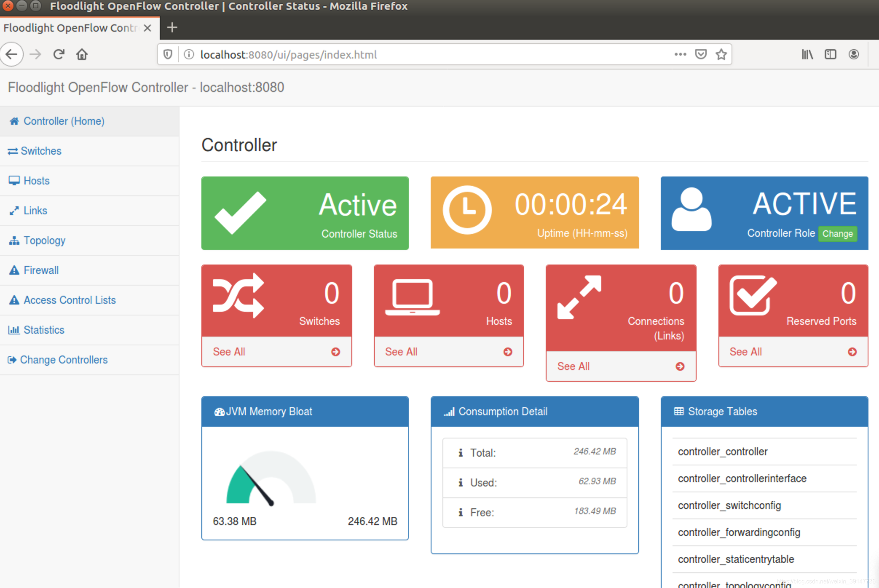Maximize the Firefox window
Screen dimensions: 879x588
click(36, 6)
